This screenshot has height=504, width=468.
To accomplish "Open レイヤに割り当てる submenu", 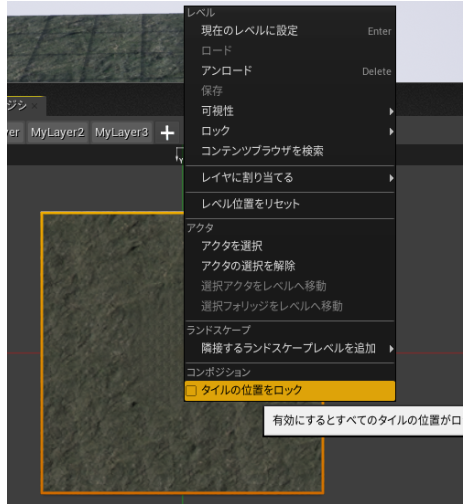I will click(290, 178).
